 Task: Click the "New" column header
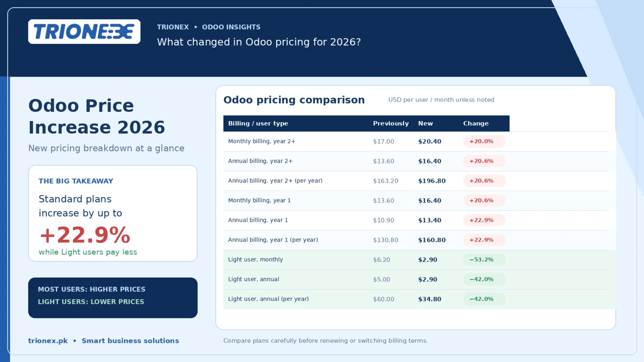click(x=426, y=123)
